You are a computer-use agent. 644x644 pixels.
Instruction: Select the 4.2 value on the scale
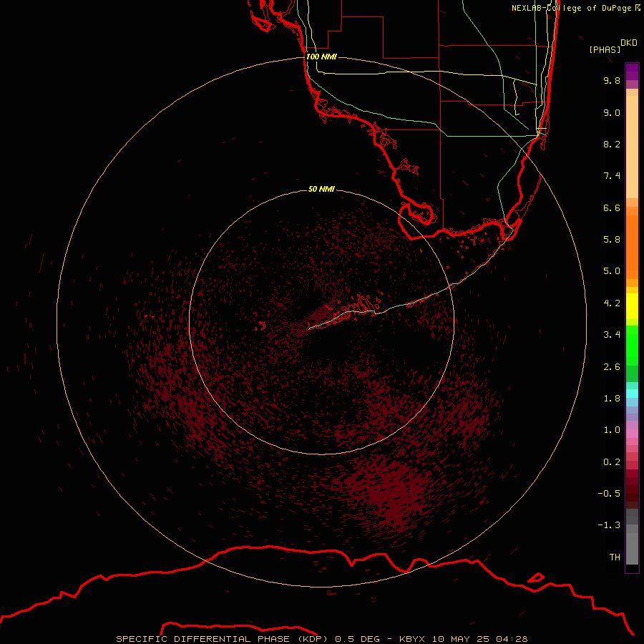click(x=612, y=303)
